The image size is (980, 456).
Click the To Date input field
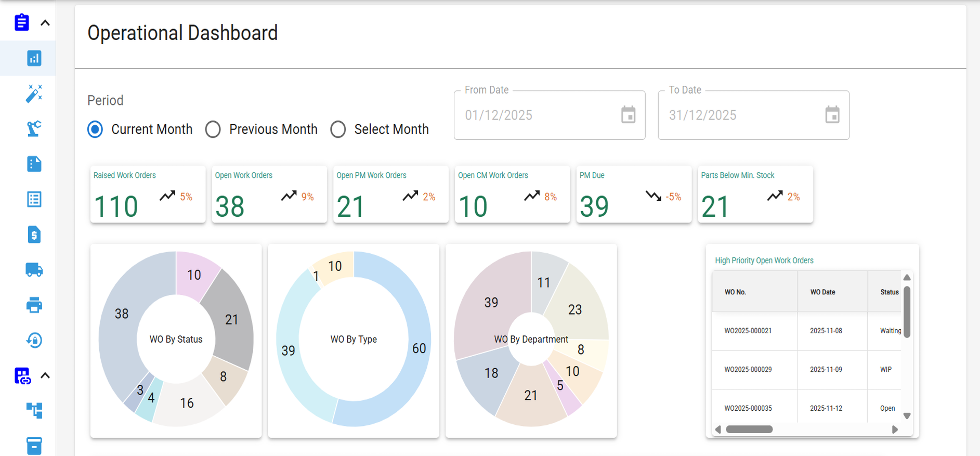[x=753, y=115]
